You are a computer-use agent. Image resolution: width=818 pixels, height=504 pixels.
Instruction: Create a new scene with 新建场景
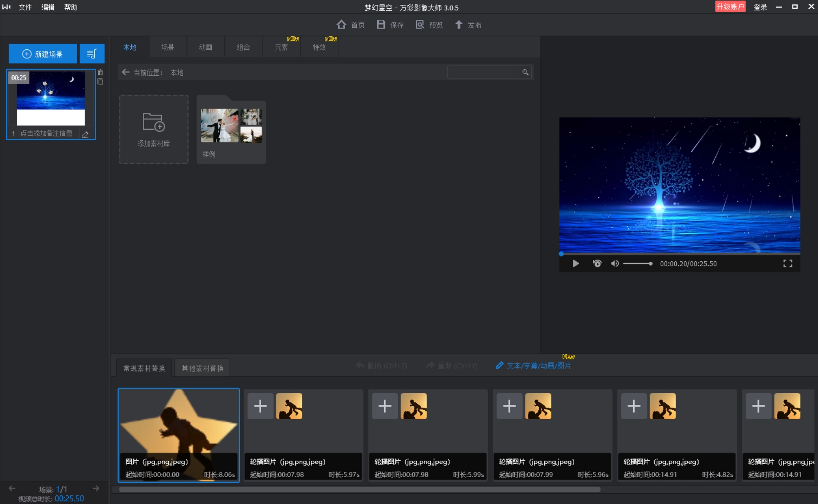pos(43,54)
